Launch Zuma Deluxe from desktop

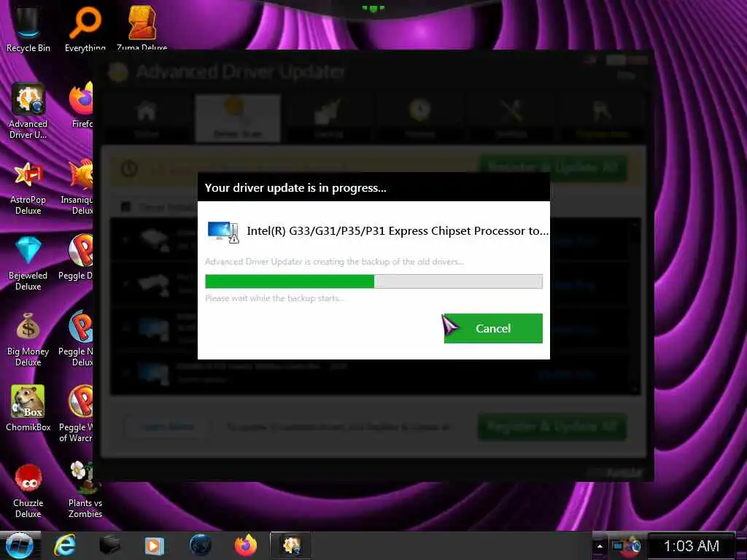[142, 29]
